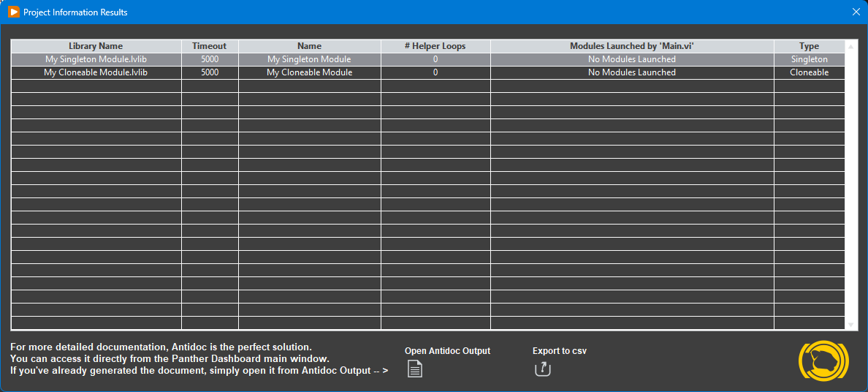Select the Library Name column header
The width and height of the screenshot is (868, 392).
(96, 46)
